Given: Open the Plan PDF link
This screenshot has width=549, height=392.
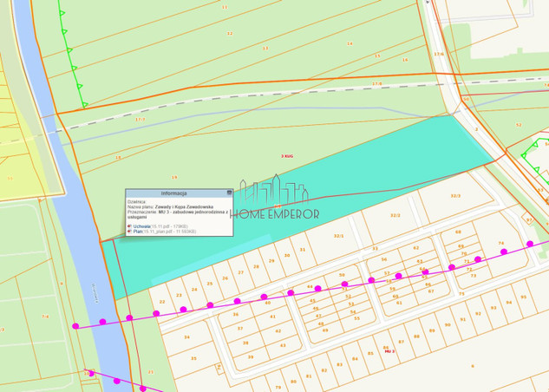Looking at the screenshot, I should (138, 232).
